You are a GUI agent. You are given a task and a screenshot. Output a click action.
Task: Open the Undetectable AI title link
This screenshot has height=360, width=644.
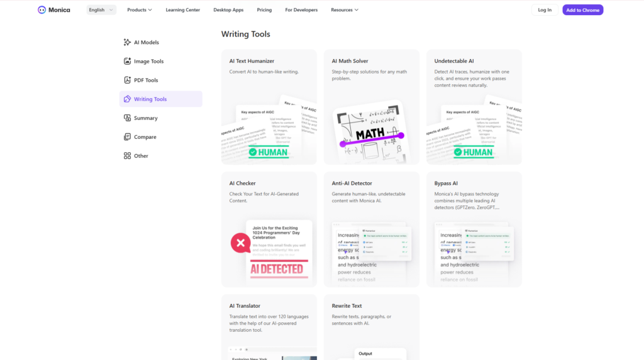pos(454,61)
